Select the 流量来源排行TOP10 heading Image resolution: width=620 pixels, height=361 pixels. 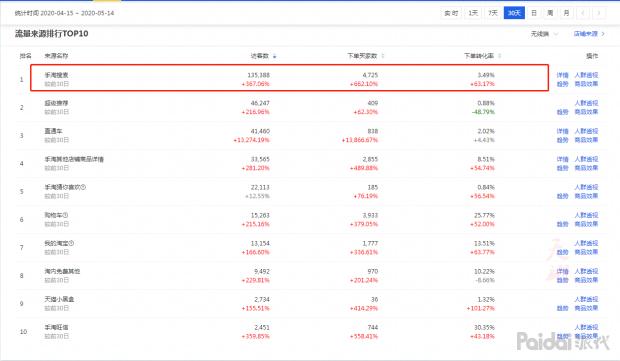51,34
